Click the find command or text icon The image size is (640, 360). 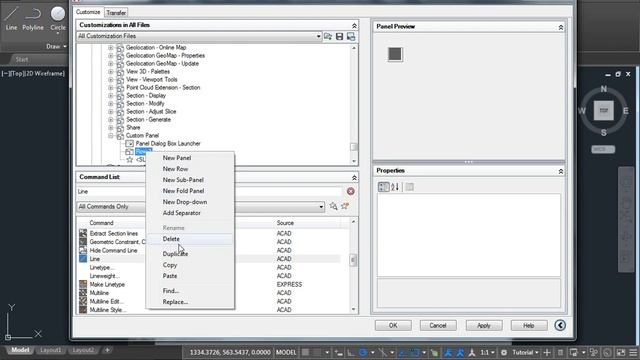tap(333, 206)
